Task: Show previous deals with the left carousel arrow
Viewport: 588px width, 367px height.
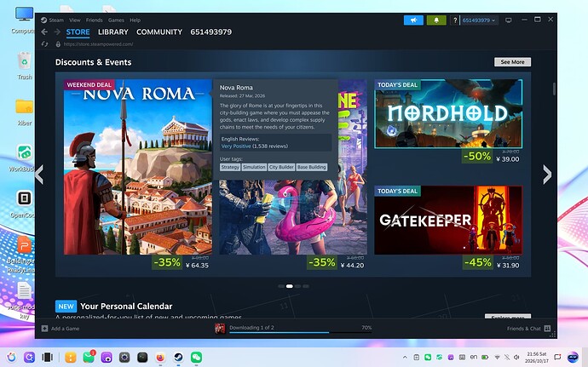Action: (39, 175)
